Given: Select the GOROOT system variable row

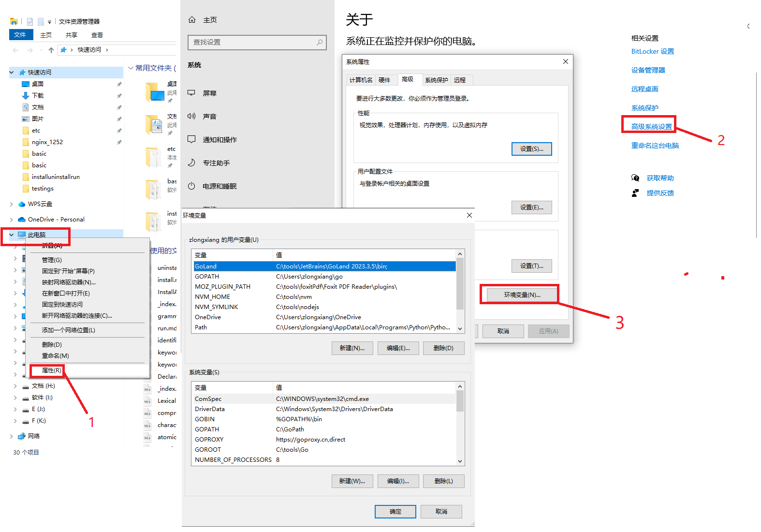Looking at the screenshot, I should tap(324, 450).
